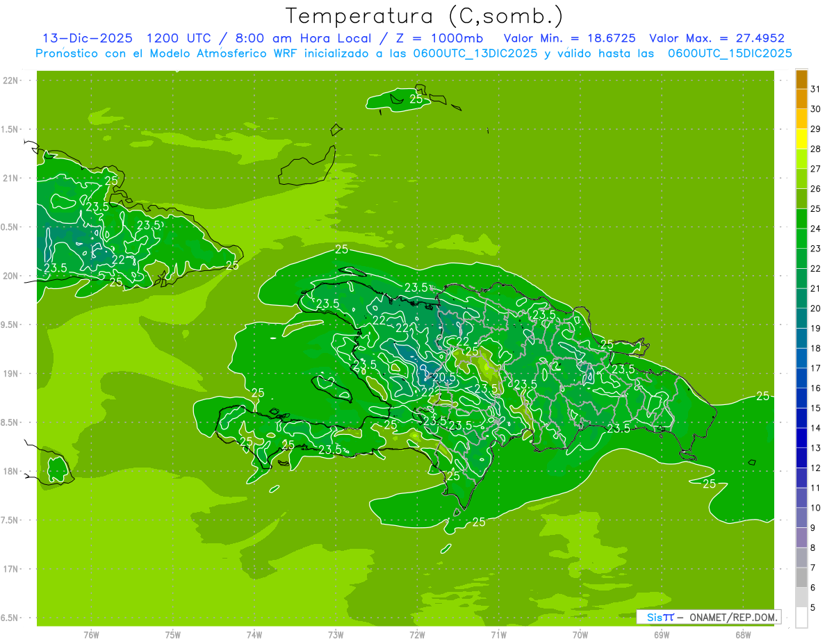Select the Valor Max. = 27.4952 text
This screenshot has height=644, width=834.
point(717,38)
